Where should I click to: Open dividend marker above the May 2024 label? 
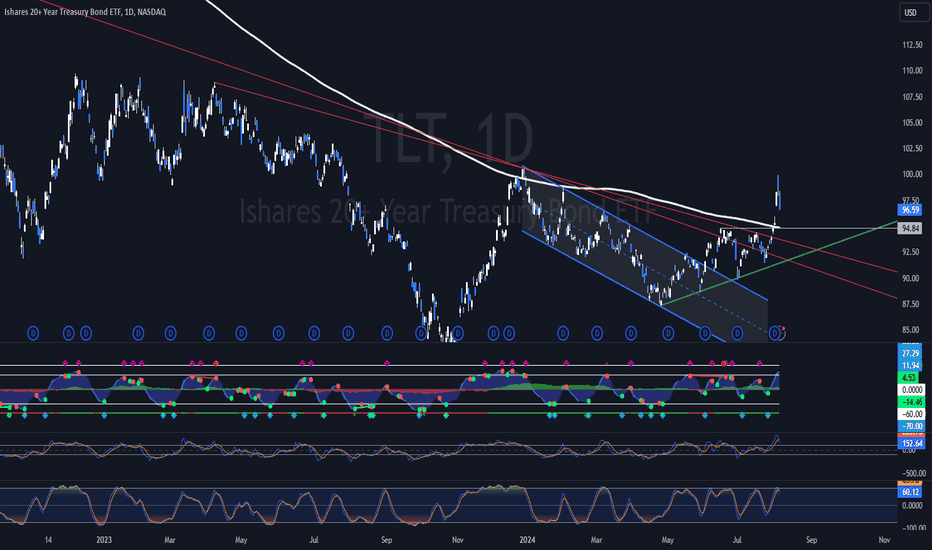tap(668, 334)
